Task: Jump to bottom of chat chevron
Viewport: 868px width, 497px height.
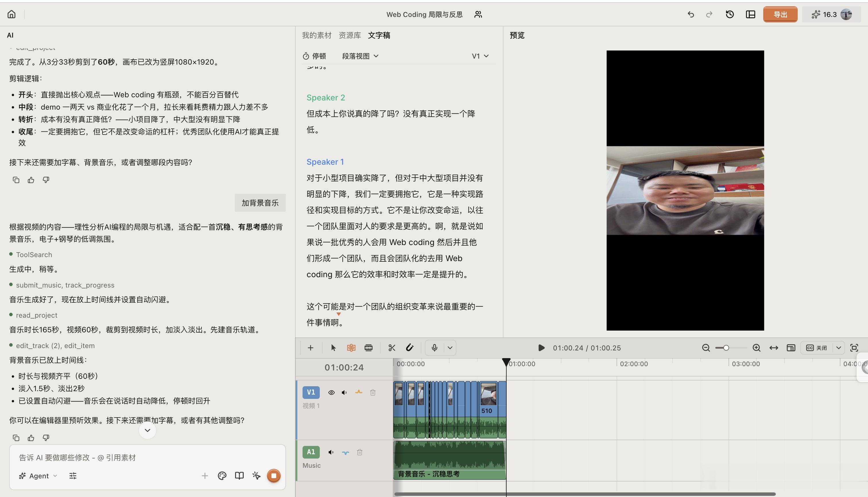Action: [x=148, y=430]
